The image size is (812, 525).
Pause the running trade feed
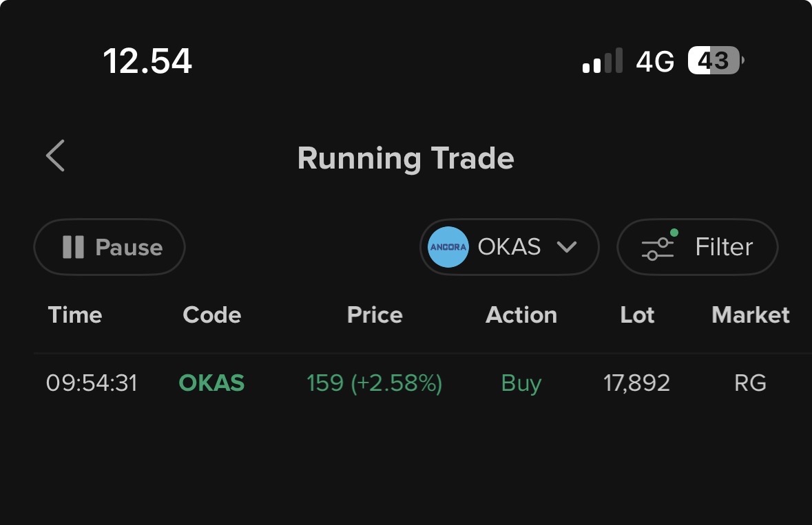110,247
